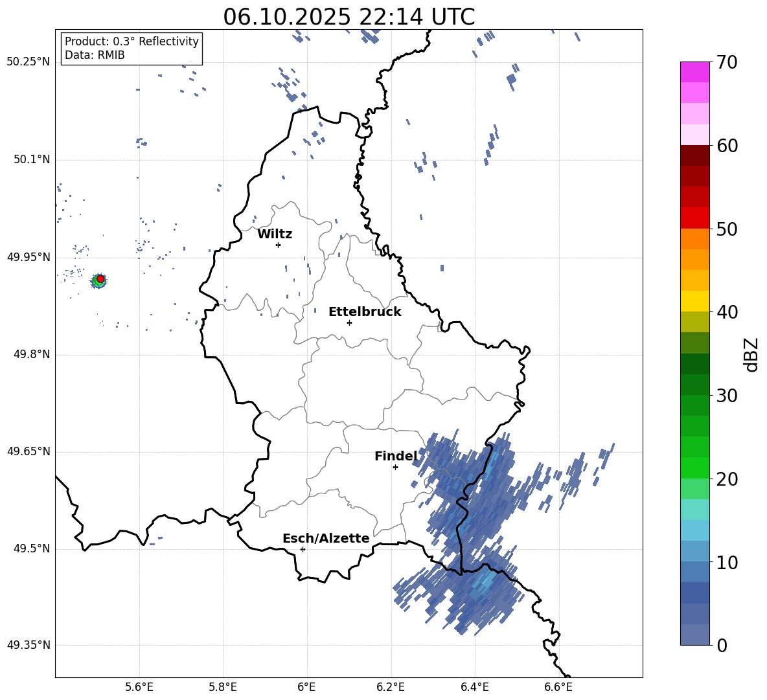
Task: Click the dark maroon colorbar segment below 60
Action: point(694,155)
